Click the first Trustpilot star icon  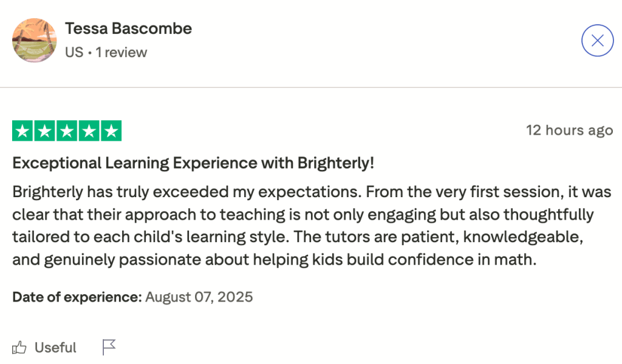tap(21, 130)
